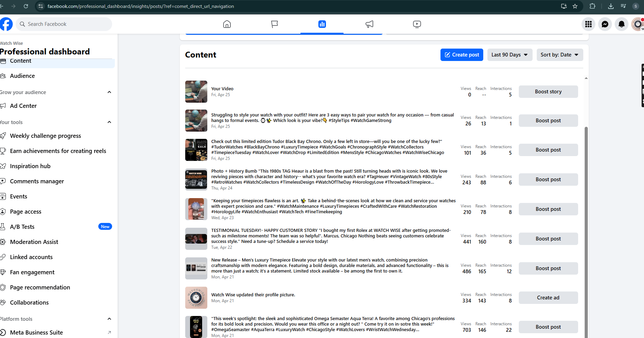Boost the Testimonial Tuesday post
Image resolution: width=644 pixels, height=338 pixels.
[548, 239]
